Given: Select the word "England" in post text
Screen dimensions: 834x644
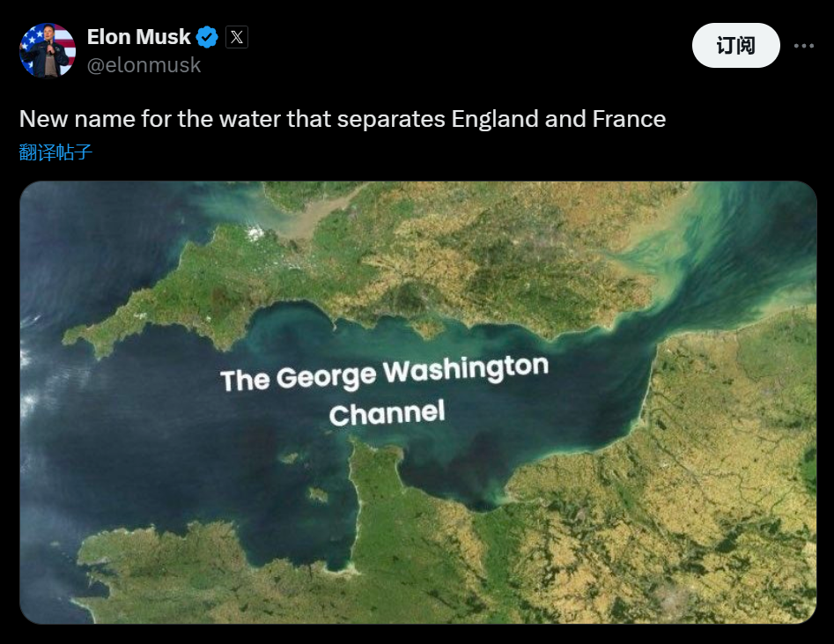Looking at the screenshot, I should (495, 119).
